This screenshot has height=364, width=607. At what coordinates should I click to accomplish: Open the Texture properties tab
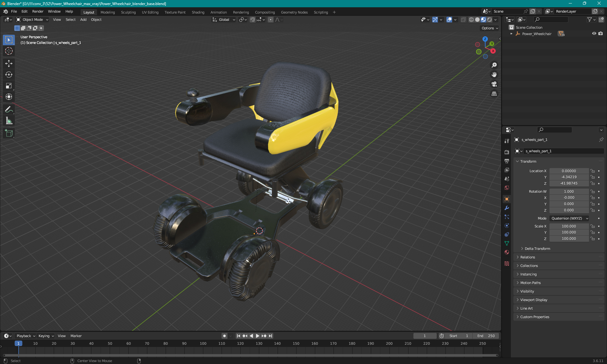[x=507, y=264]
